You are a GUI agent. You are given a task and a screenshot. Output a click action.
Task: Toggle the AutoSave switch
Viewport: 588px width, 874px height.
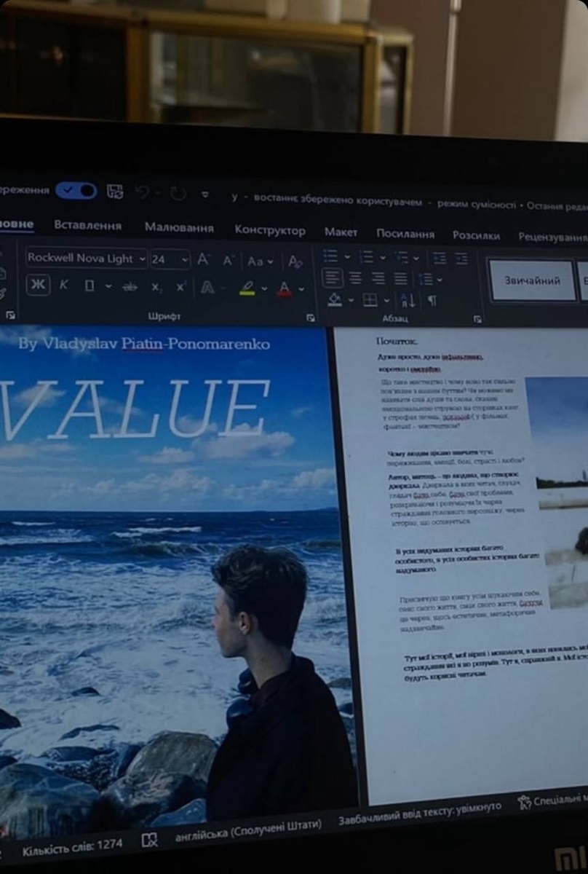point(76,191)
